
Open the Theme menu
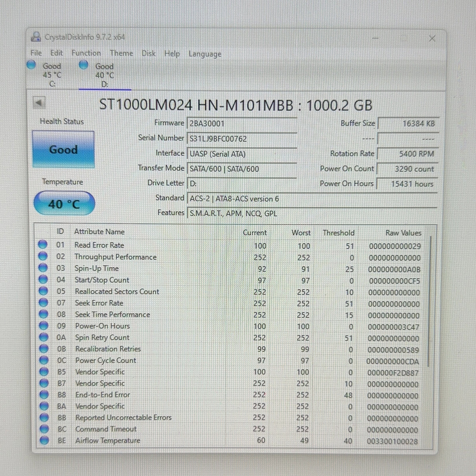pyautogui.click(x=121, y=53)
